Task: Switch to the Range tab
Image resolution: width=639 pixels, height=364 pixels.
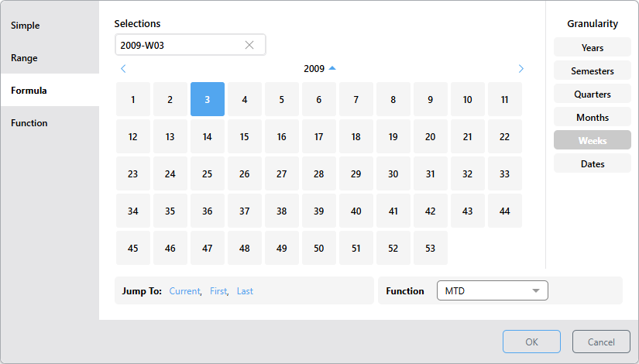Action: click(x=24, y=58)
